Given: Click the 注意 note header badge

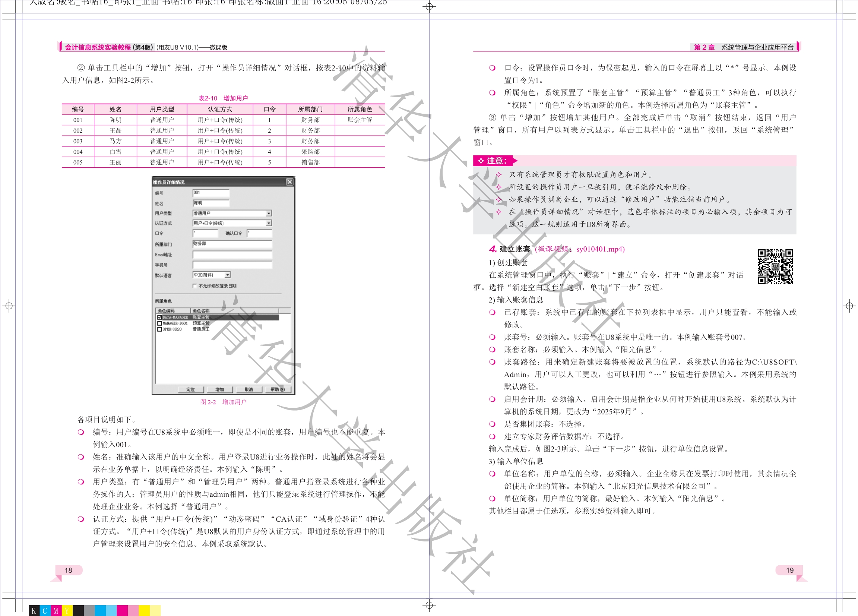Looking at the screenshot, I should click(x=494, y=161).
